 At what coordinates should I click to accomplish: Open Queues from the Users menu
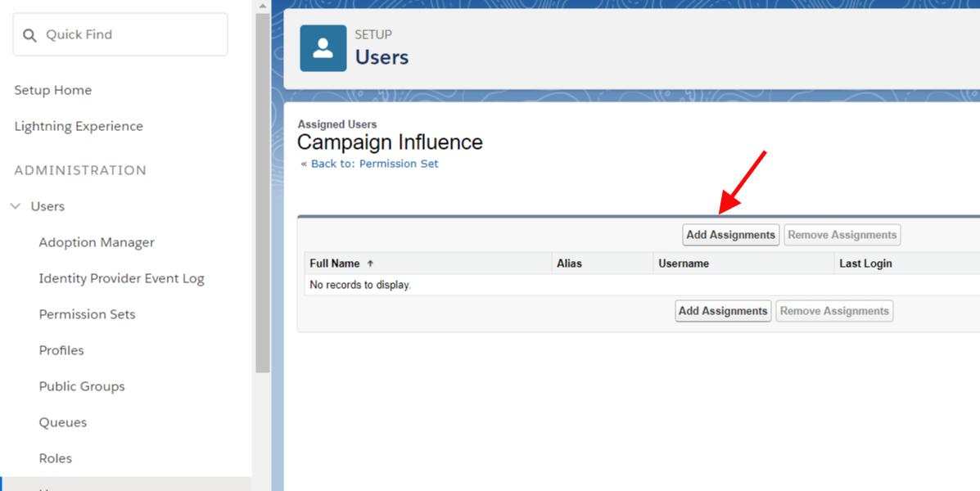coord(62,422)
